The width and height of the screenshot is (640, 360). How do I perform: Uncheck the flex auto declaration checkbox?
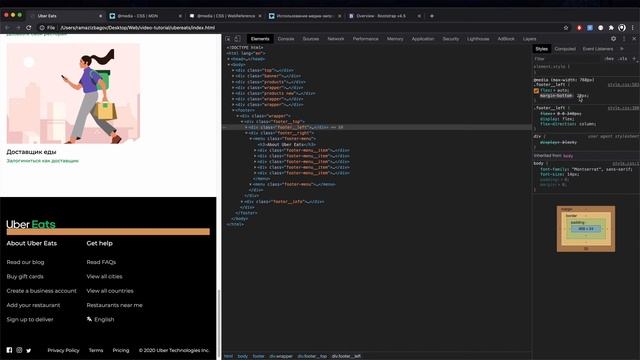point(536,91)
